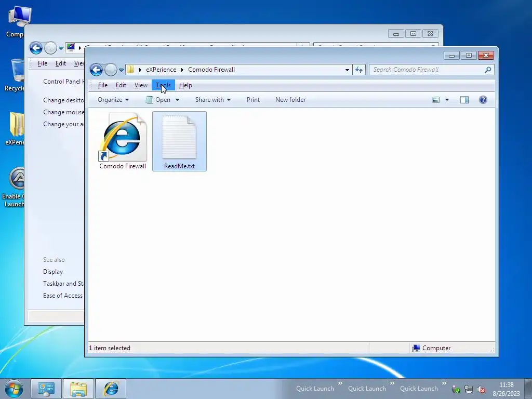Open recent pages dropdown next to forward button

point(121,70)
